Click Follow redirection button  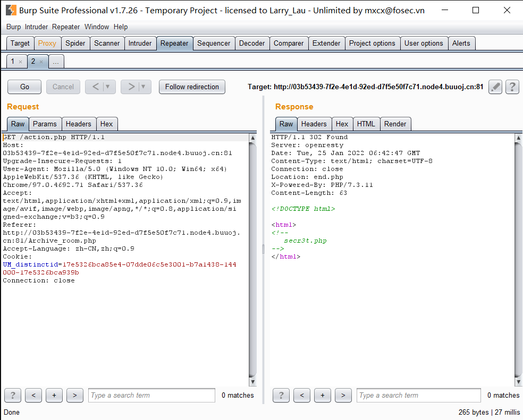pos(192,87)
